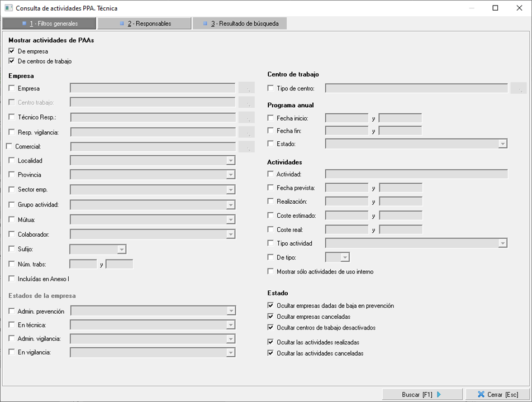Uncheck De centros de trabajo option

pos(12,61)
